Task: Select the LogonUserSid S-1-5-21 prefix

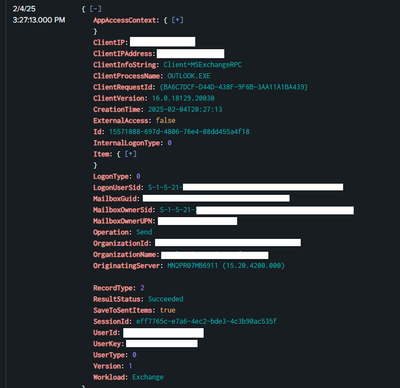Action: tap(165, 187)
